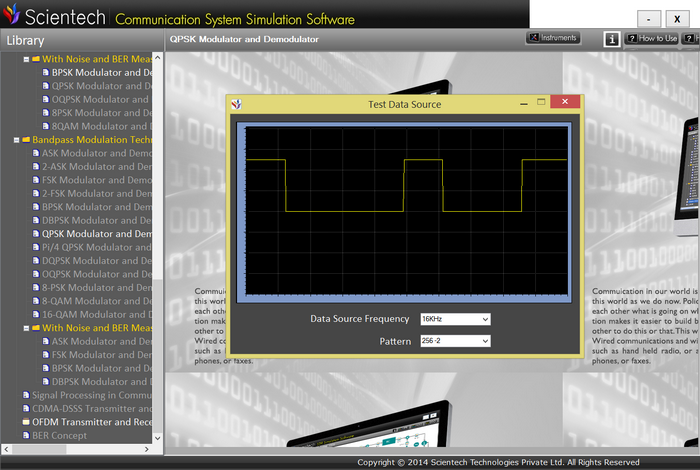Select OQPSK Modulator under the top noise folder
700x470 pixels.
point(102,99)
